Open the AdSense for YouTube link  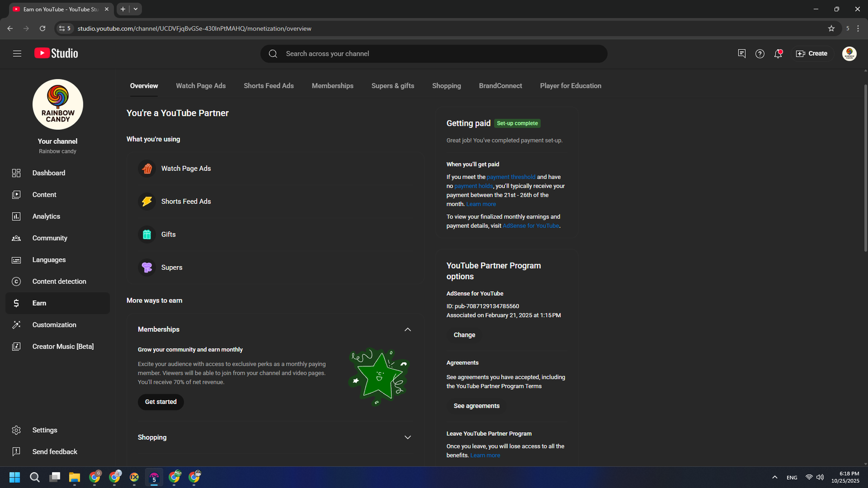click(x=531, y=226)
